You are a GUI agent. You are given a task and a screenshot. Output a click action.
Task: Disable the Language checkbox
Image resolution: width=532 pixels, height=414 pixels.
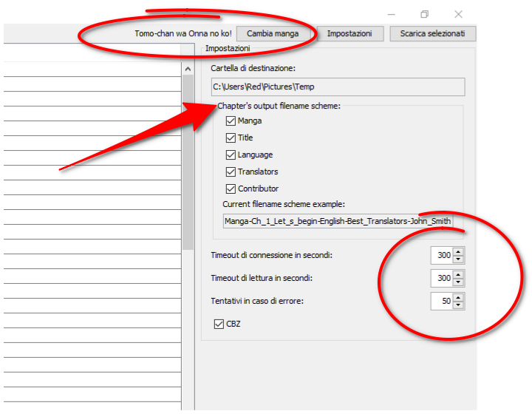pos(231,155)
